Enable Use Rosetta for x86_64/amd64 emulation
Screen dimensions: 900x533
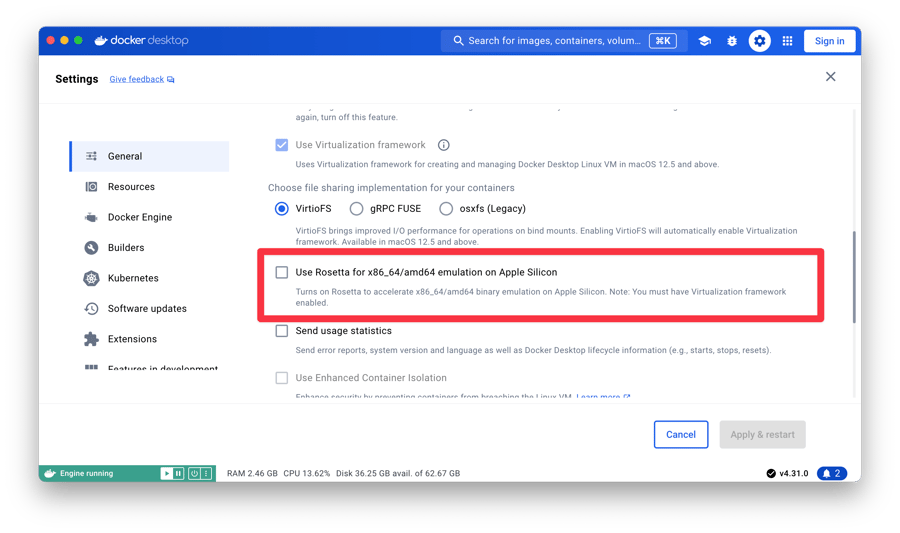(x=282, y=272)
